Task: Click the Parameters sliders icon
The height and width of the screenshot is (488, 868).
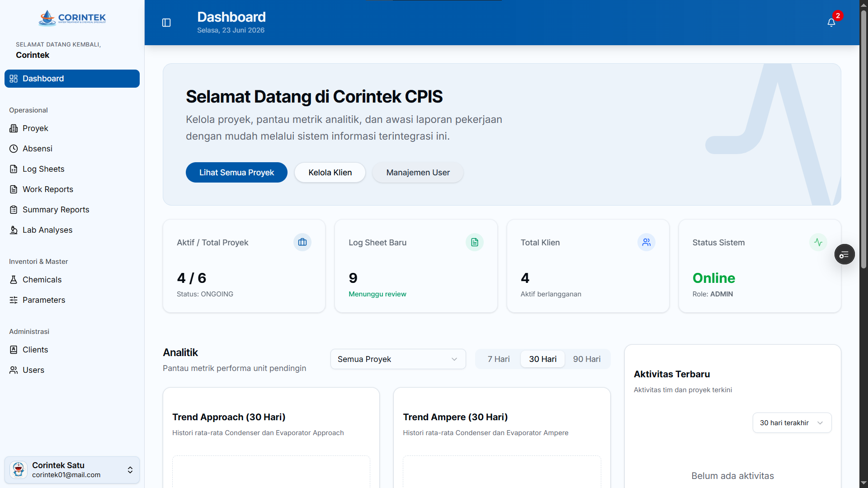Action: [14, 300]
